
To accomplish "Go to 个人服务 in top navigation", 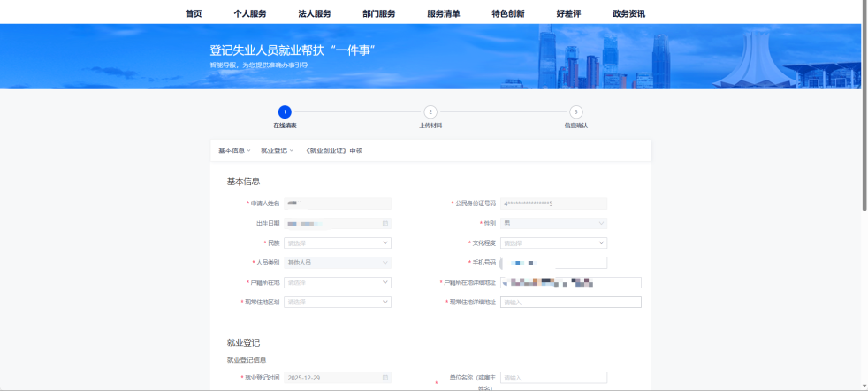I will tap(249, 14).
